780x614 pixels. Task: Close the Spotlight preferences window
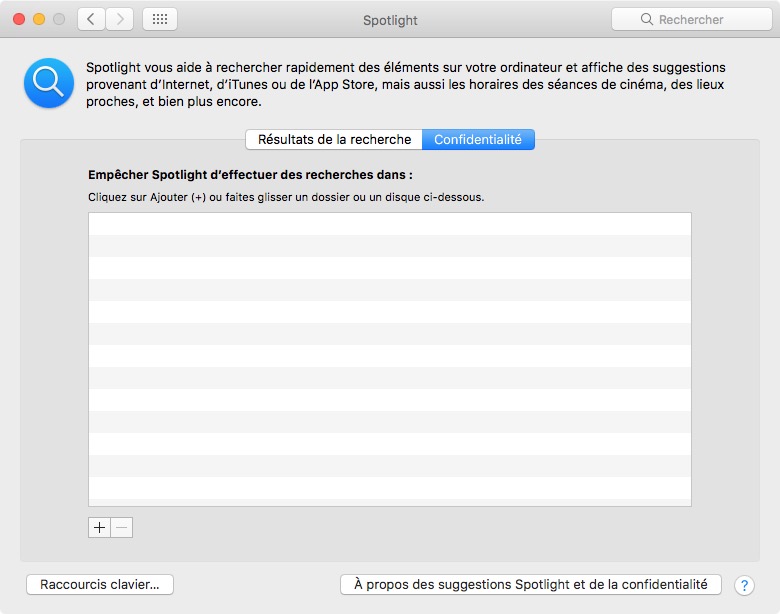19,19
